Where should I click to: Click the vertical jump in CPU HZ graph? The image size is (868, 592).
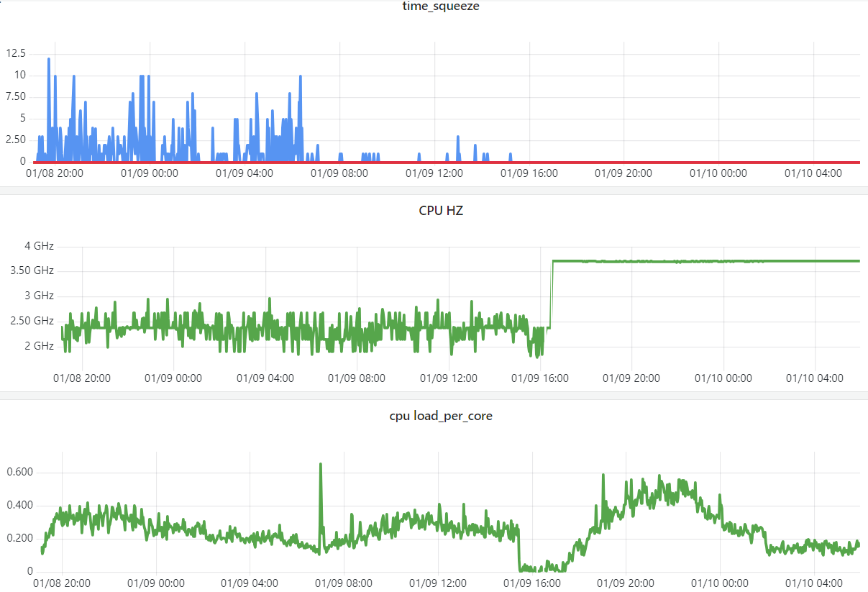pos(552,295)
